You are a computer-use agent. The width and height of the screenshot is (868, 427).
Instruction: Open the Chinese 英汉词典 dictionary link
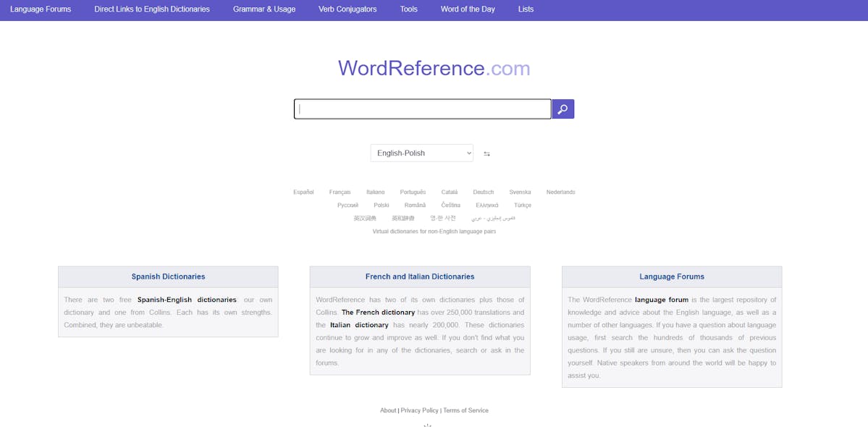pyautogui.click(x=365, y=219)
